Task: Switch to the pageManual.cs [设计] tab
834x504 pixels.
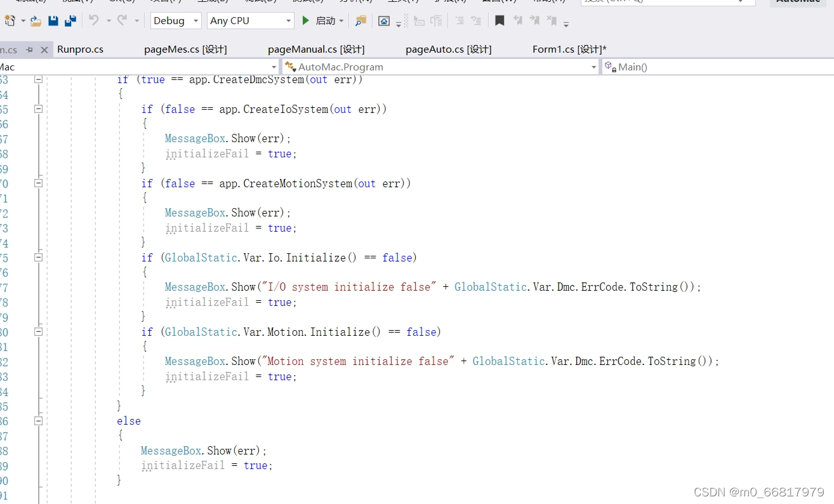Action: point(316,50)
